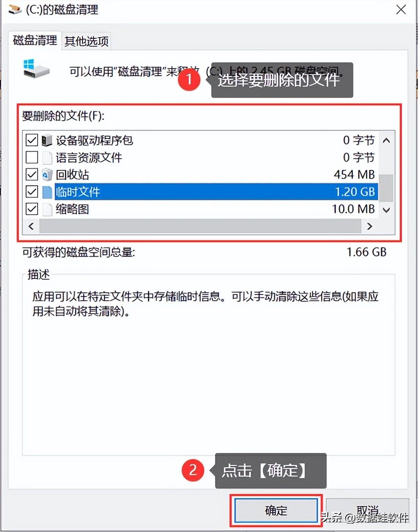
Task: Click the 确定 button
Action: (276, 510)
